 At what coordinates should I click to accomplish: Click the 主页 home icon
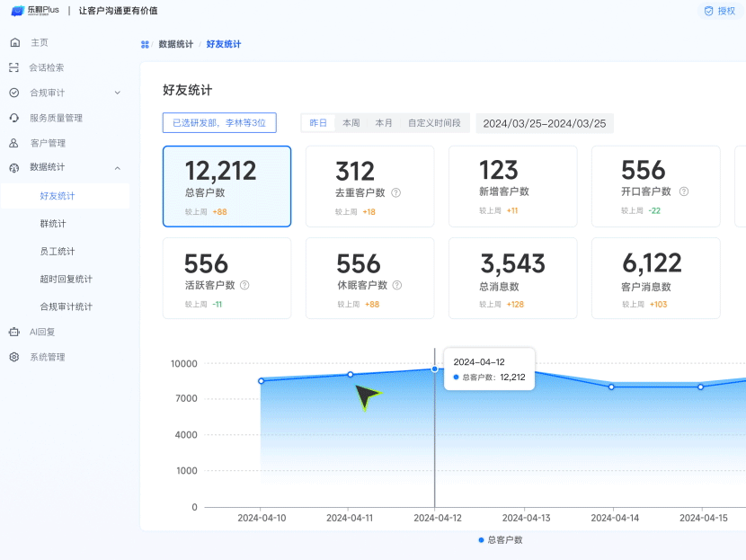pos(14,42)
